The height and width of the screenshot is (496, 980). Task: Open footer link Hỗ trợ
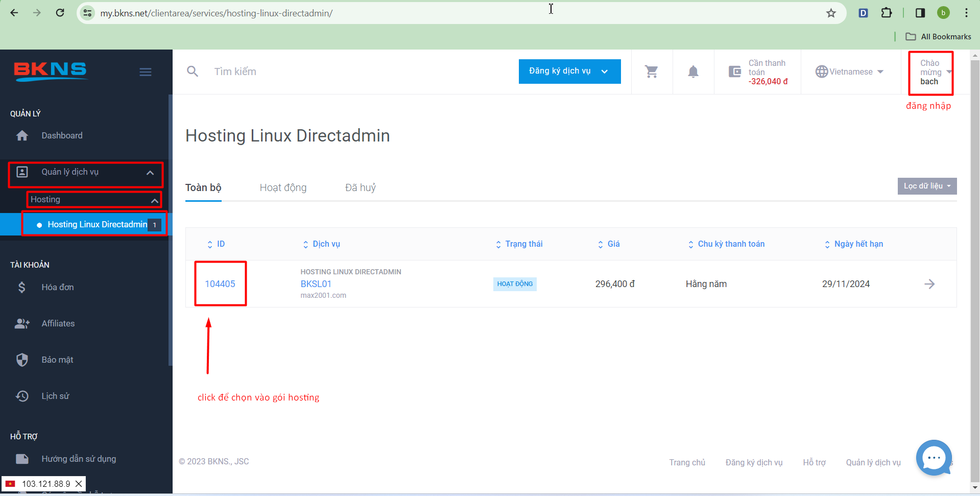814,462
